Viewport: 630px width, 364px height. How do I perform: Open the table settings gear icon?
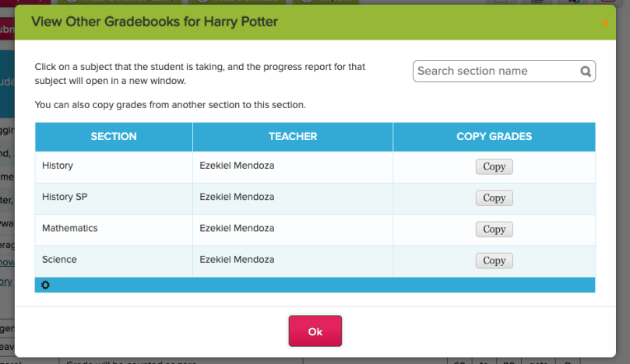click(45, 285)
